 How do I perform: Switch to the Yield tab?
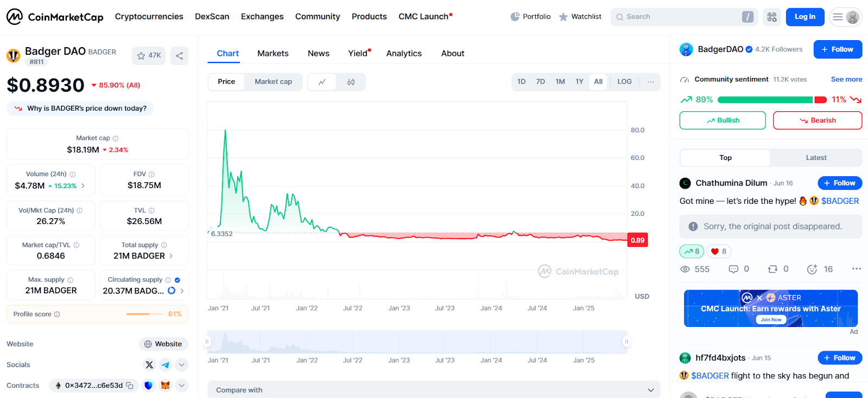pos(359,54)
